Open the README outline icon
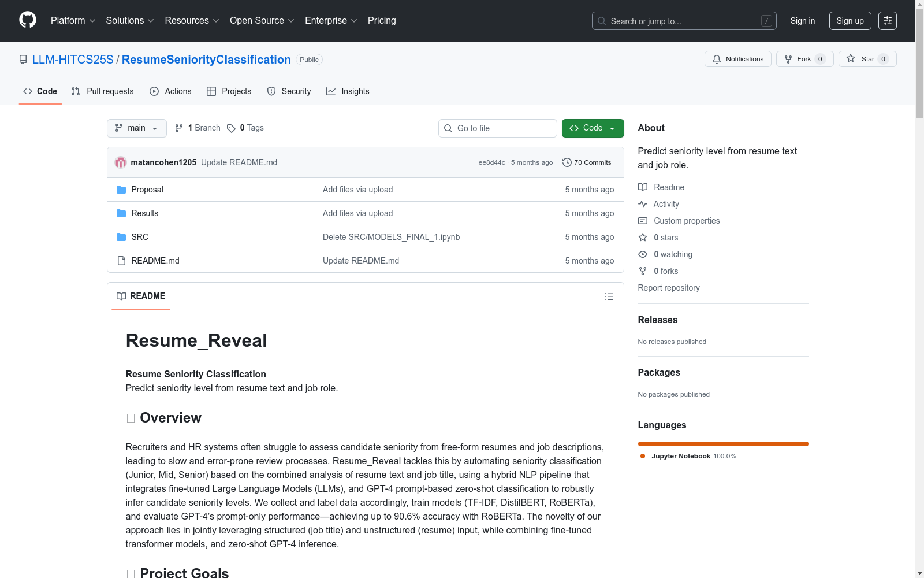924x578 pixels. point(609,297)
